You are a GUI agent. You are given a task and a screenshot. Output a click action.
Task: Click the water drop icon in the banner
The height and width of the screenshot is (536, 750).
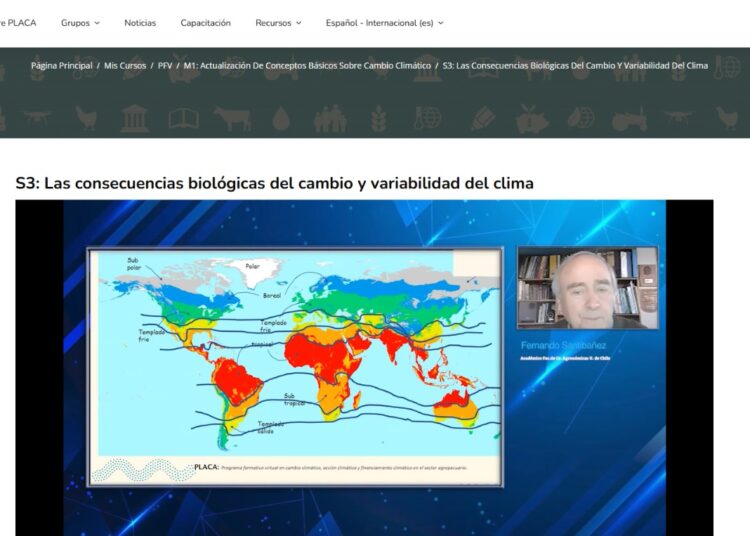[x=283, y=119]
